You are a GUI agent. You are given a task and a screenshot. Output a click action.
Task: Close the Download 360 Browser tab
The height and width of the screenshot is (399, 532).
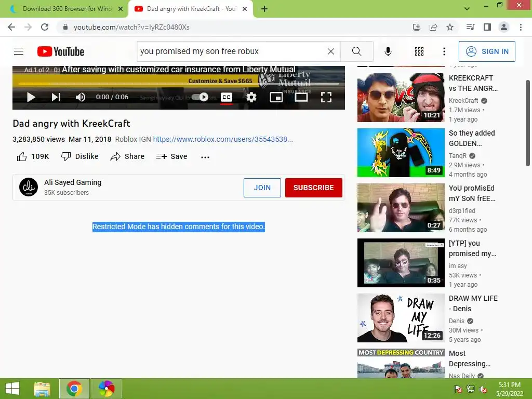pyautogui.click(x=121, y=9)
